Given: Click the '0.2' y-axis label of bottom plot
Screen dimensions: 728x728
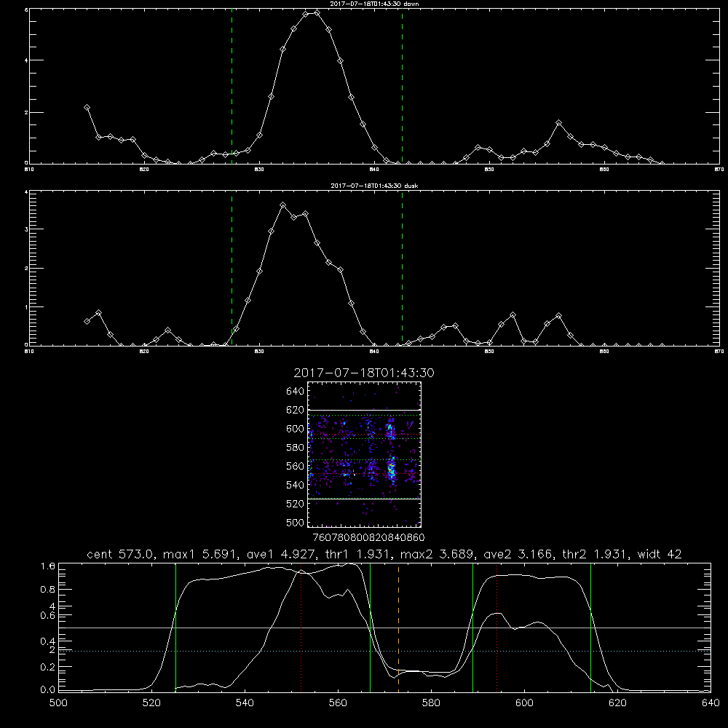Looking at the screenshot, I should (48, 667).
